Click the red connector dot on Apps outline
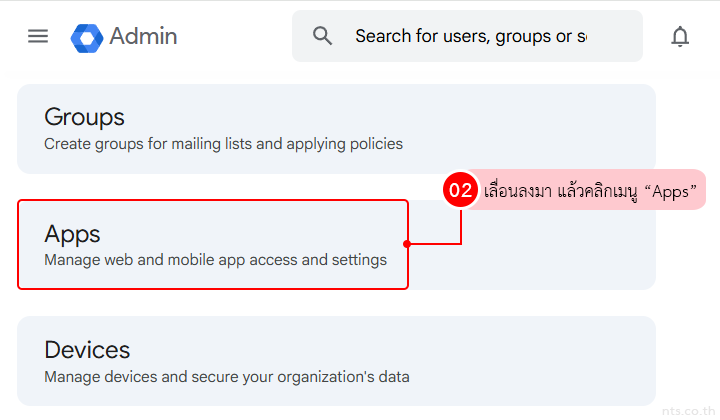 (407, 243)
